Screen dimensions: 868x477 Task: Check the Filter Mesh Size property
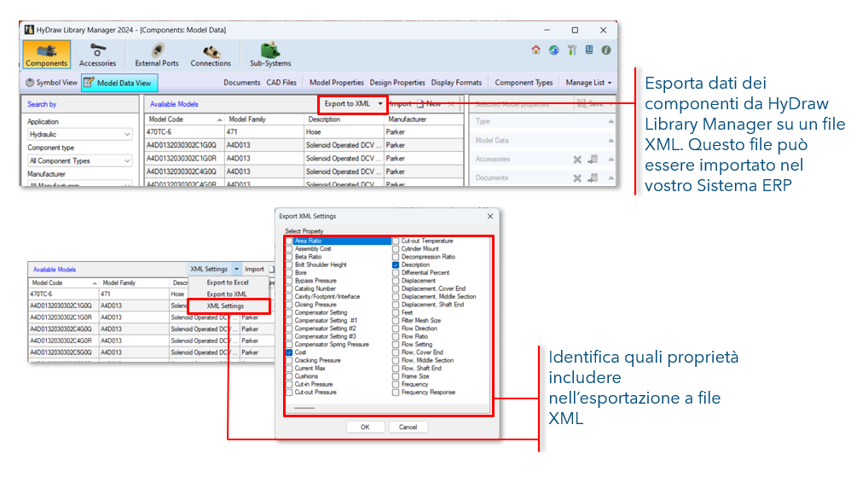click(396, 321)
